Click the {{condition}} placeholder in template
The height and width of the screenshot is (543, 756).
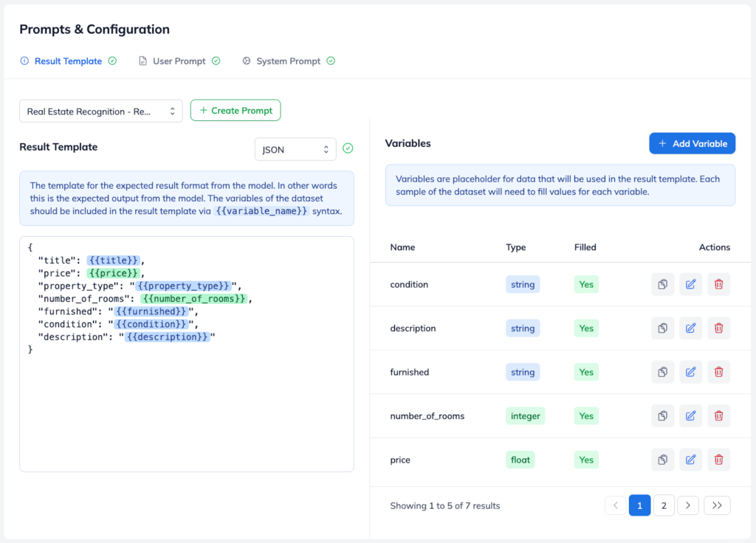tap(151, 325)
